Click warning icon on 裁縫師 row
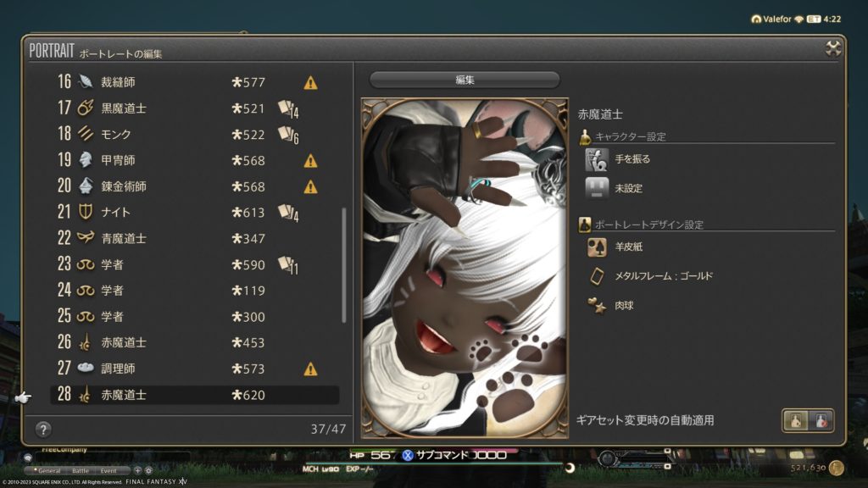The width and height of the screenshot is (868, 488). click(x=310, y=82)
